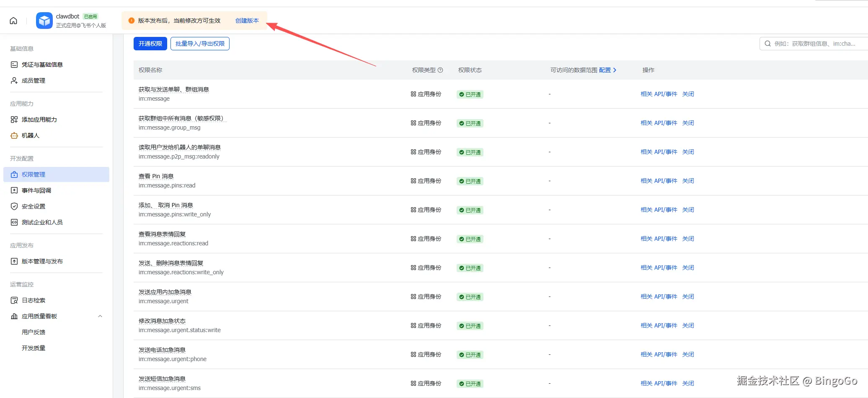Viewport: 868px width, 398px height.
Task: Select 权限管理 in sidebar
Action: point(56,174)
